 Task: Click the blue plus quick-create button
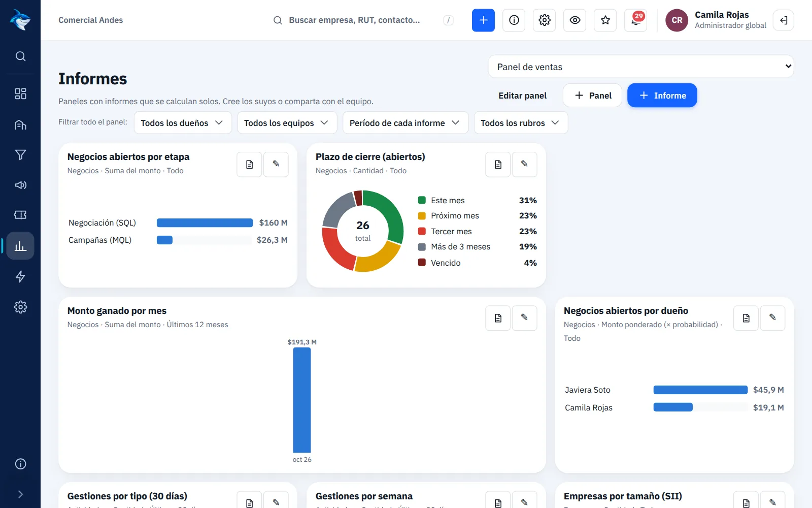point(483,20)
